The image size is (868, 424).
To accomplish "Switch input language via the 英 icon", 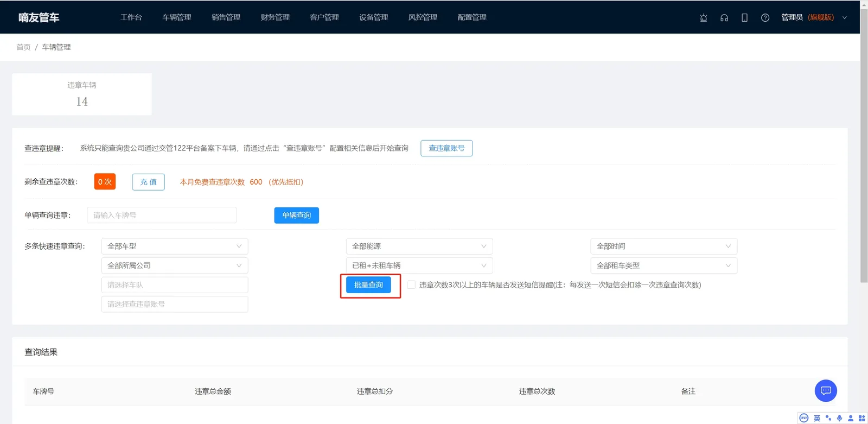I will [817, 418].
